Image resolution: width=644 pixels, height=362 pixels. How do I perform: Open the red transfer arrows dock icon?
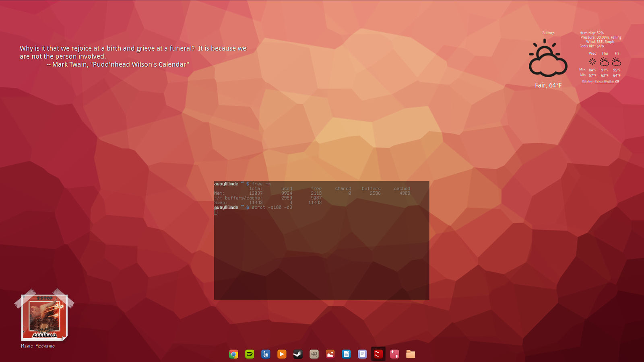click(394, 354)
